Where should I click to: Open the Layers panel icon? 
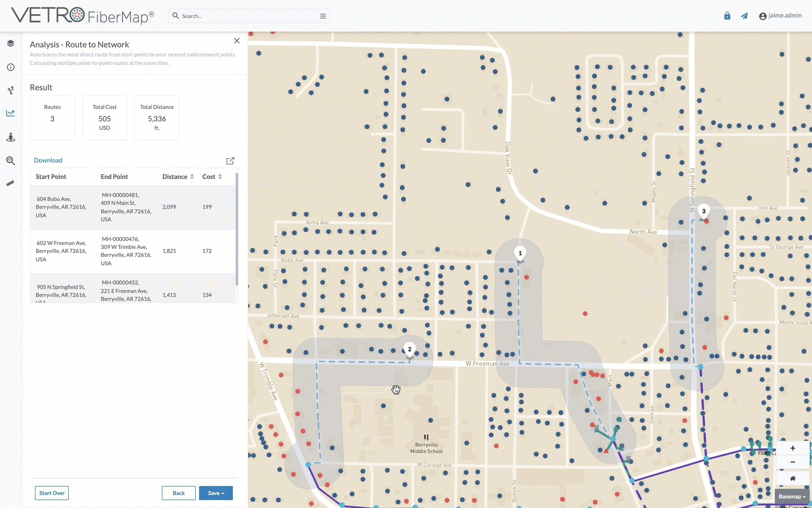point(10,43)
